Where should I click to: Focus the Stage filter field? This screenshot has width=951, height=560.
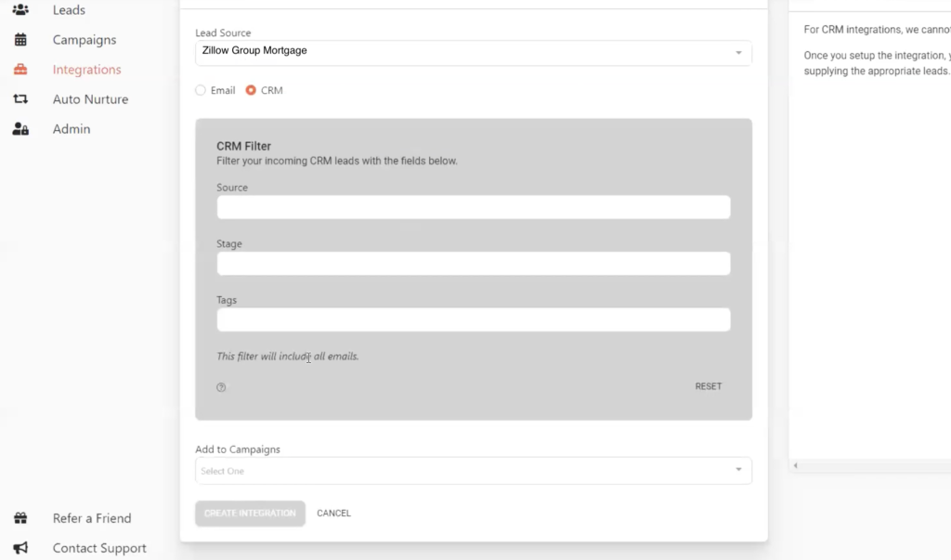click(473, 264)
